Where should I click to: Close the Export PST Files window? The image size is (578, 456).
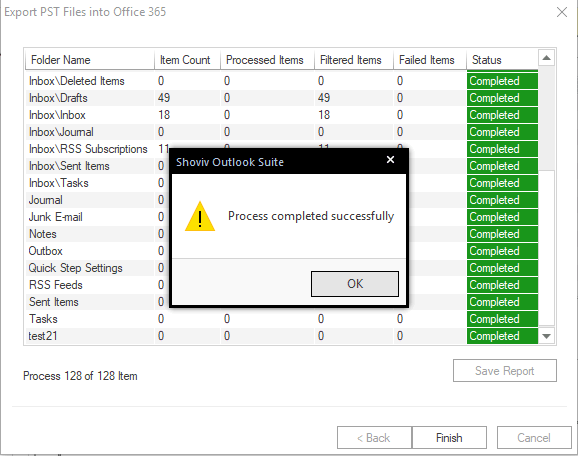coord(562,12)
